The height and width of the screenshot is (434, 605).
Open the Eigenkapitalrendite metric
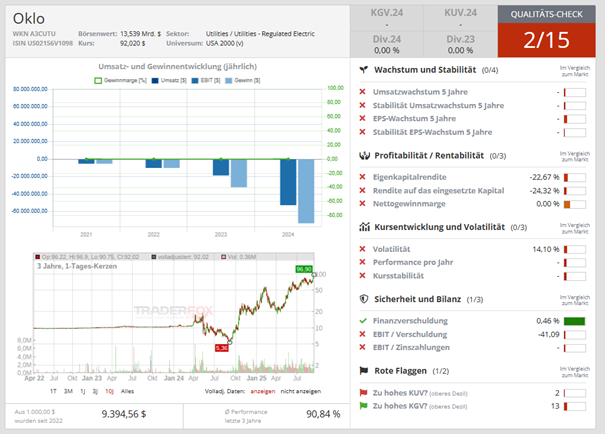(x=409, y=177)
